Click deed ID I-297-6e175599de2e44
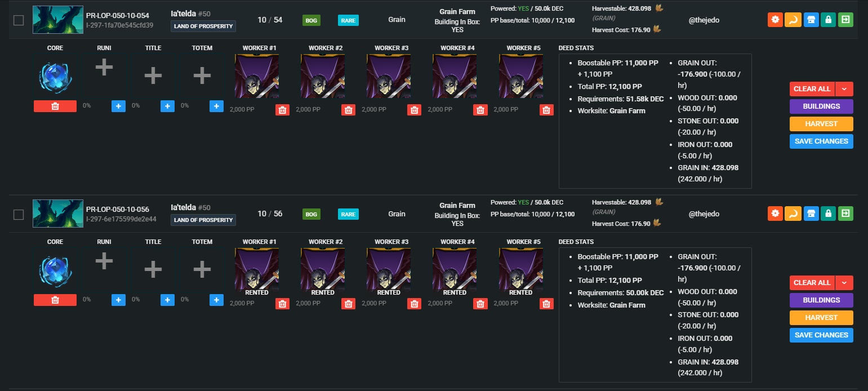This screenshot has height=391, width=868. (121, 219)
